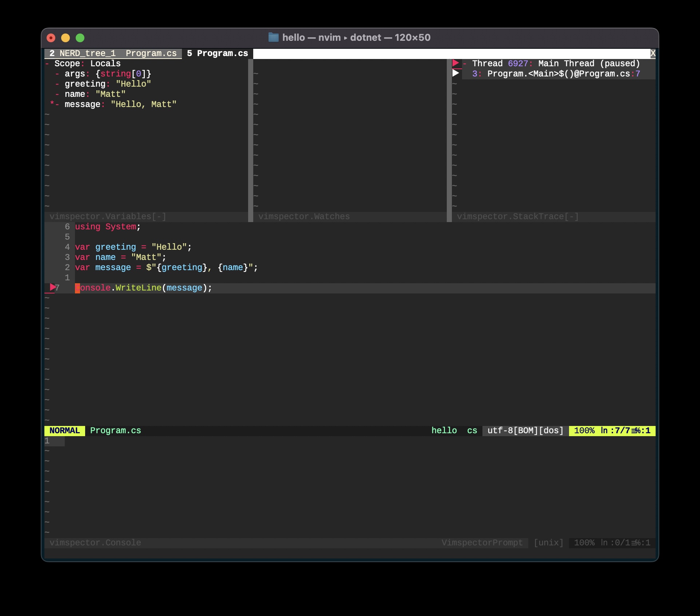Image resolution: width=700 pixels, height=616 pixels.
Task: Click the green zoom window button
Action: point(80,38)
